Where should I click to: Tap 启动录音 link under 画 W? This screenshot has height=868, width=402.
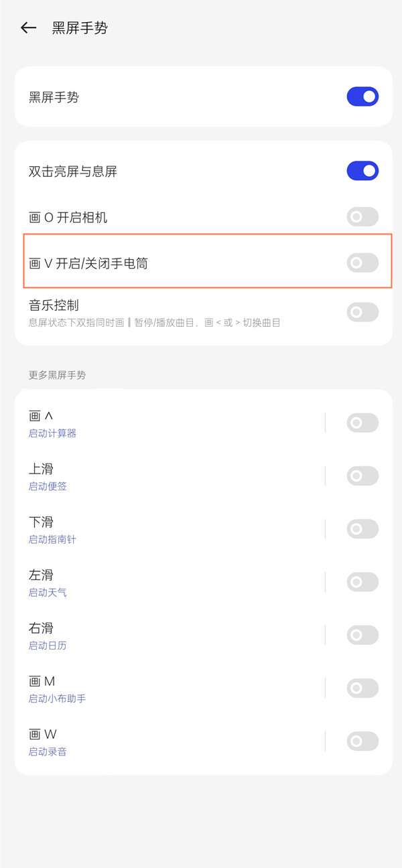click(48, 751)
